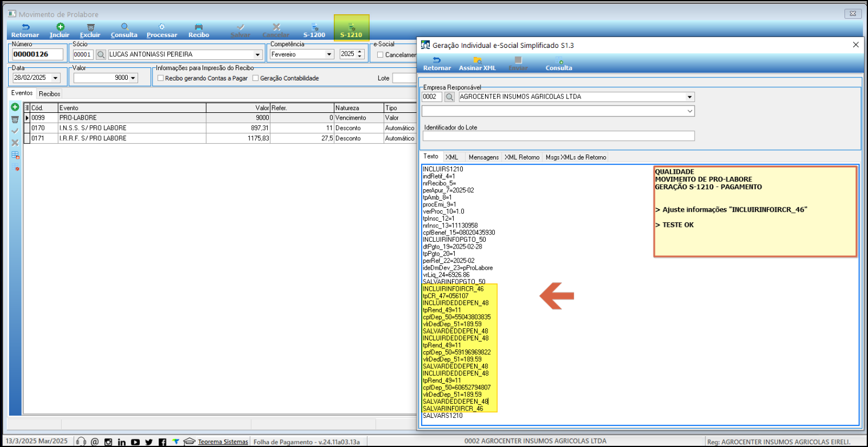This screenshot has width=868, height=447.
Task: Expand the Empresa Responsável dropdown
Action: (690, 97)
